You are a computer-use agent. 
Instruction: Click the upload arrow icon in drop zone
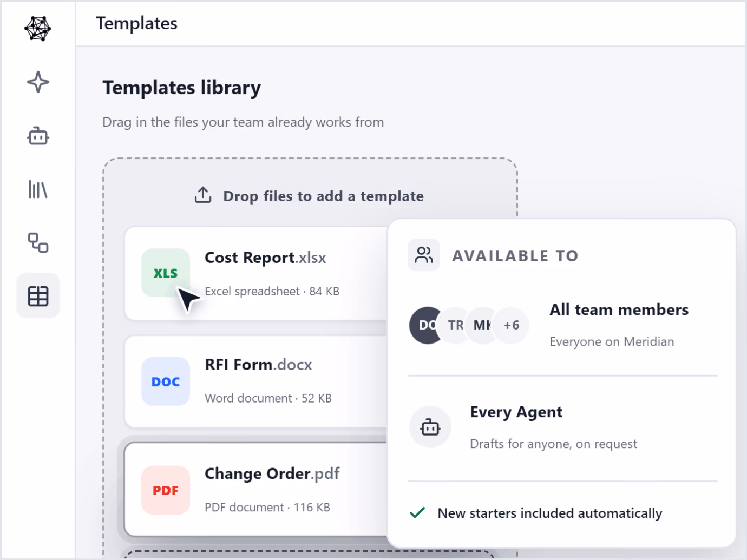(203, 195)
